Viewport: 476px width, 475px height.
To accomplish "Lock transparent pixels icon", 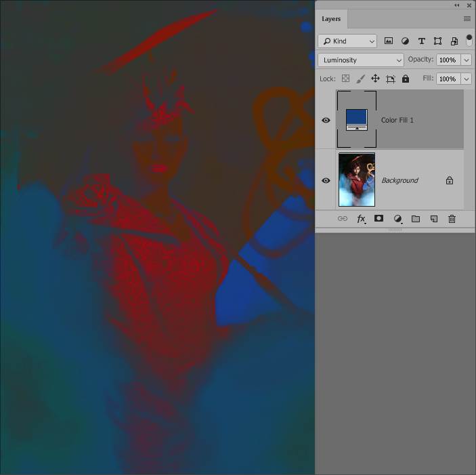I will (x=345, y=79).
